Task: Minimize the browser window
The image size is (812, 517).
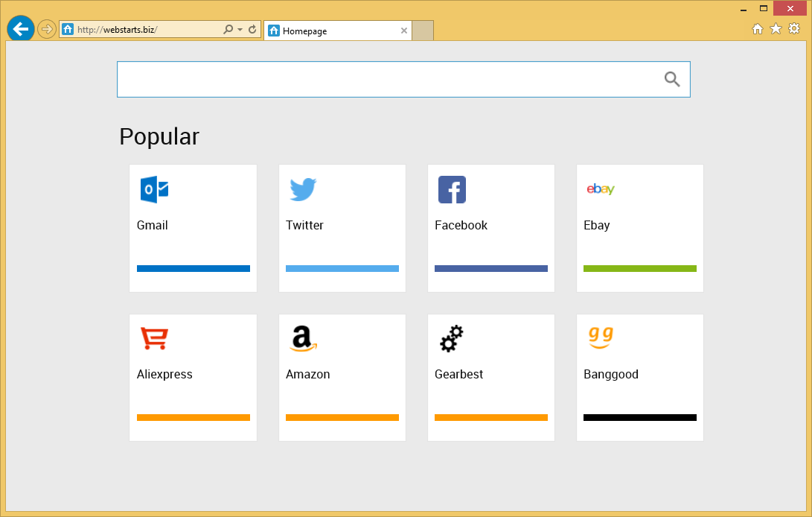Action: 744,9
